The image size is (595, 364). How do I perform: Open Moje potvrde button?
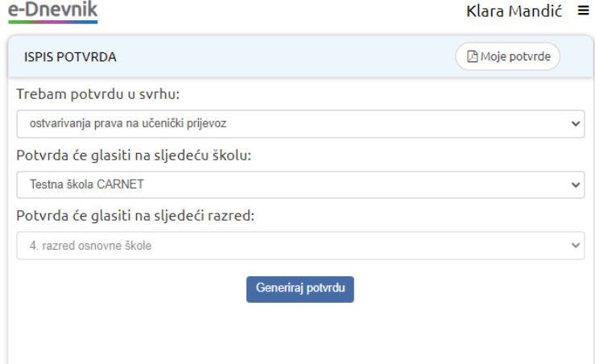pos(508,56)
